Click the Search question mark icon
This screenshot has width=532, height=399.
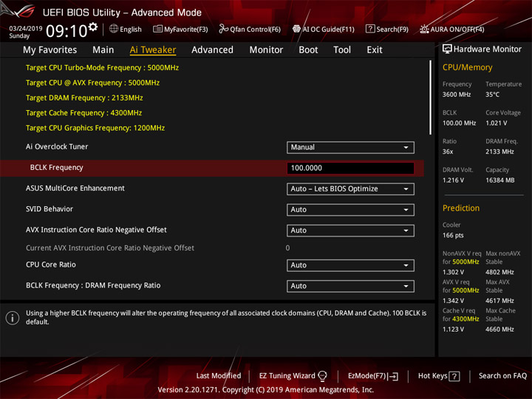pos(370,29)
